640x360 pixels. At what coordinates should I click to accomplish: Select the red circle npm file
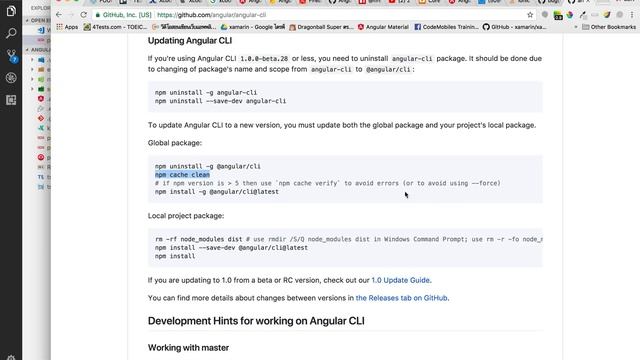pyautogui.click(x=41, y=158)
